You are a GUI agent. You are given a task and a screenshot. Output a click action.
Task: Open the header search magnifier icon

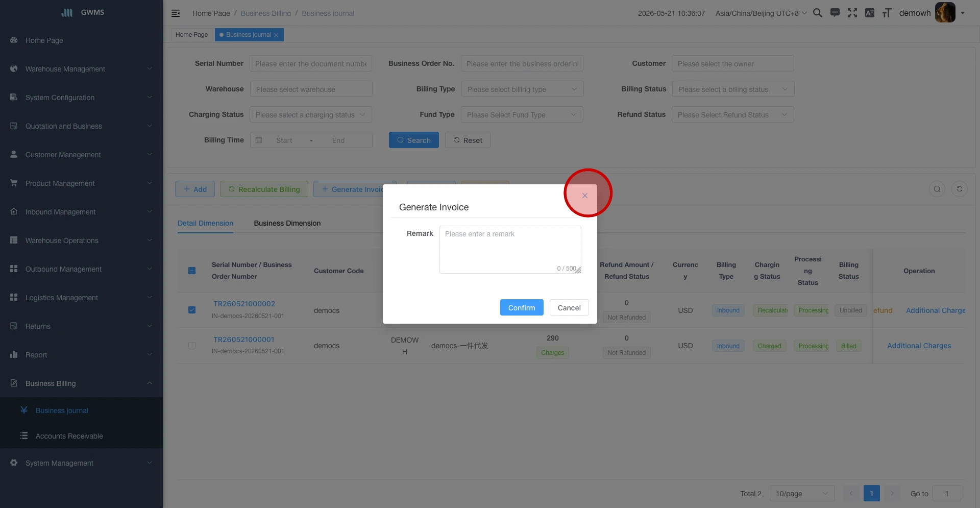pyautogui.click(x=818, y=13)
